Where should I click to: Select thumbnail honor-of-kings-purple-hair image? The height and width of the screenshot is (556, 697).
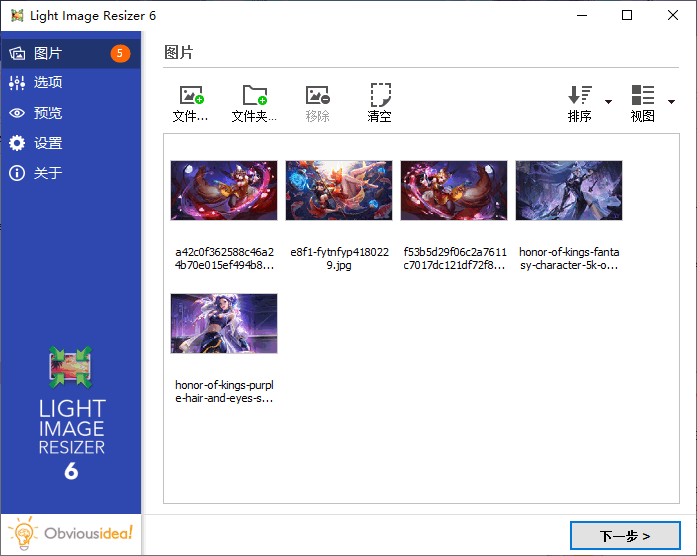(x=224, y=324)
